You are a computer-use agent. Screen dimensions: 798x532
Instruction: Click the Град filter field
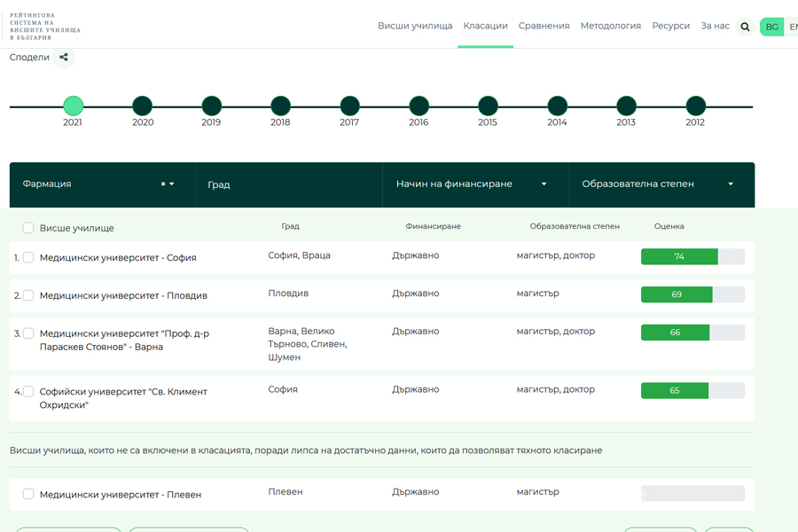[x=289, y=184]
